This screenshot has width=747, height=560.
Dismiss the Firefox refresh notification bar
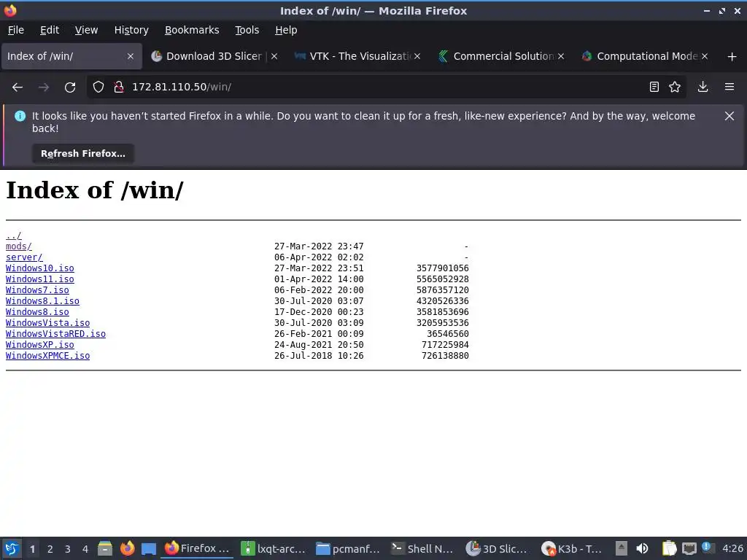(x=729, y=116)
